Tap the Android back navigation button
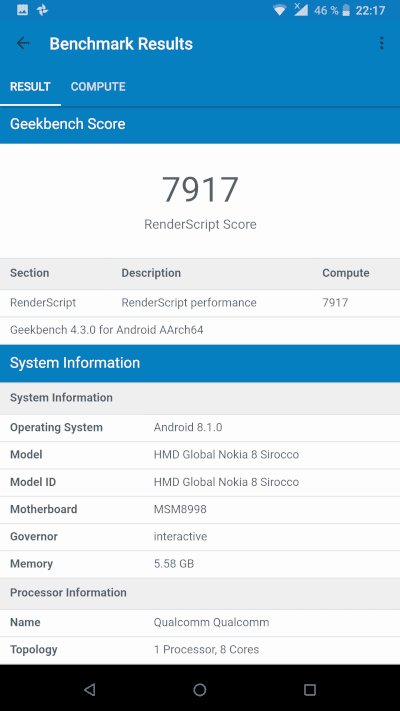Viewport: 400px width, 711px height. [89, 690]
